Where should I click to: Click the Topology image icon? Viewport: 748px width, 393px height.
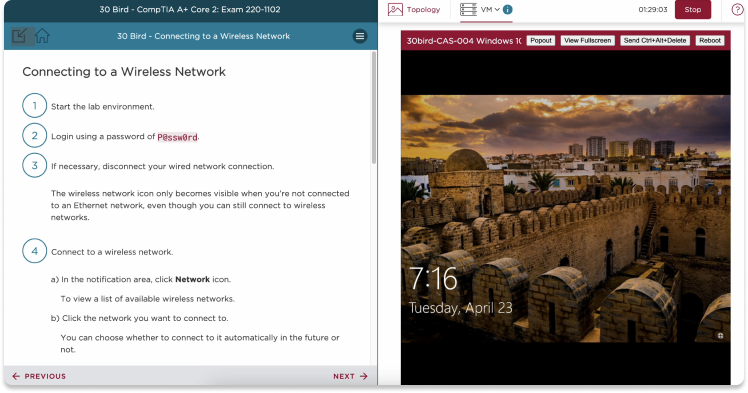pyautogui.click(x=395, y=10)
